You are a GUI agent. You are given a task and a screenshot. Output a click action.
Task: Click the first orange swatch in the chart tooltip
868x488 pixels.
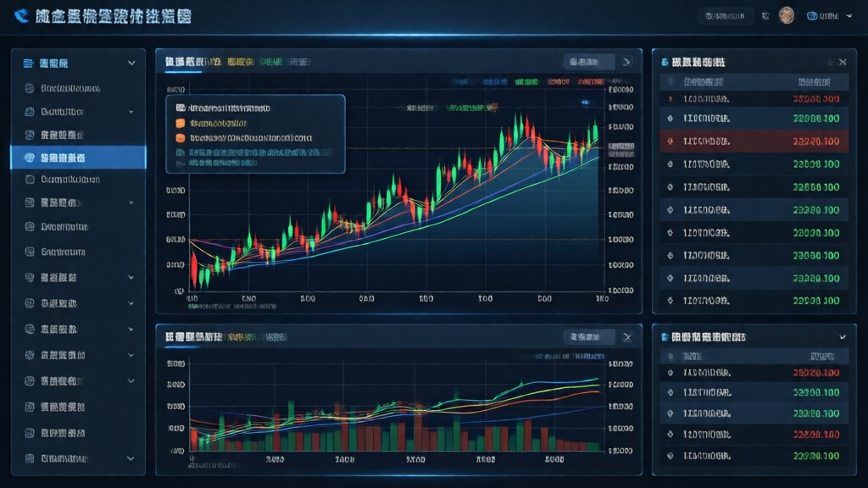tap(180, 123)
